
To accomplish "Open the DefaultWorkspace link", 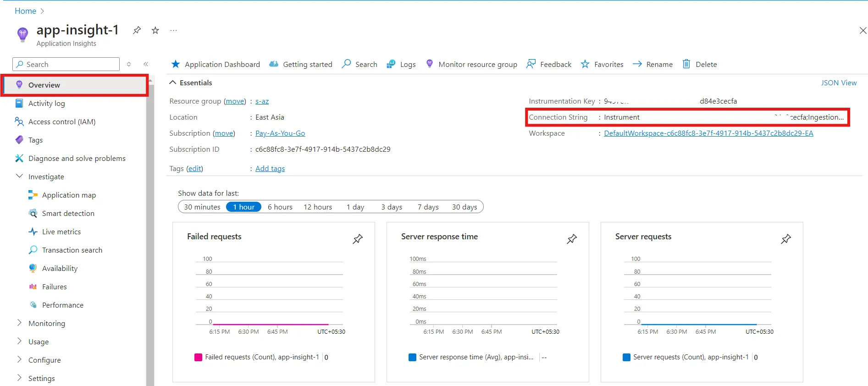I will (x=708, y=133).
